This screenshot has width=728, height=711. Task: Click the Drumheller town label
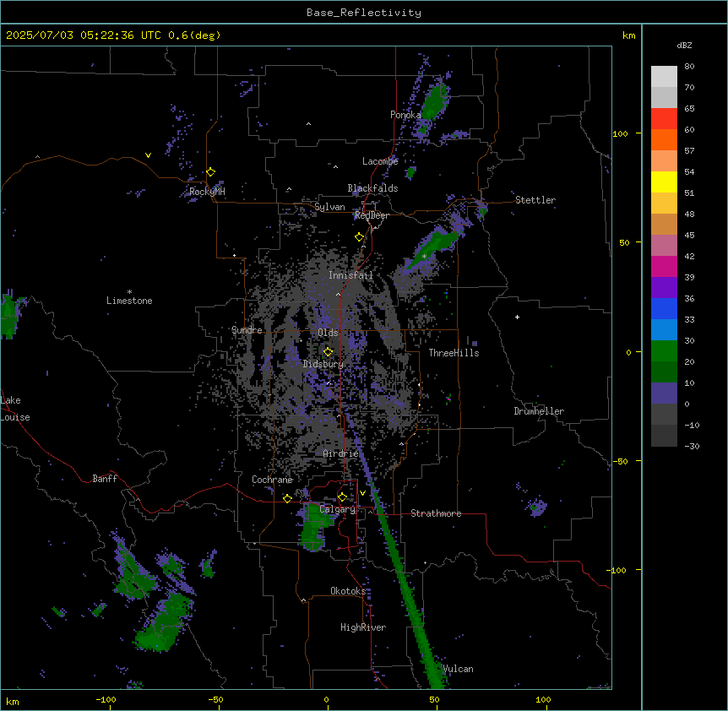(x=539, y=411)
